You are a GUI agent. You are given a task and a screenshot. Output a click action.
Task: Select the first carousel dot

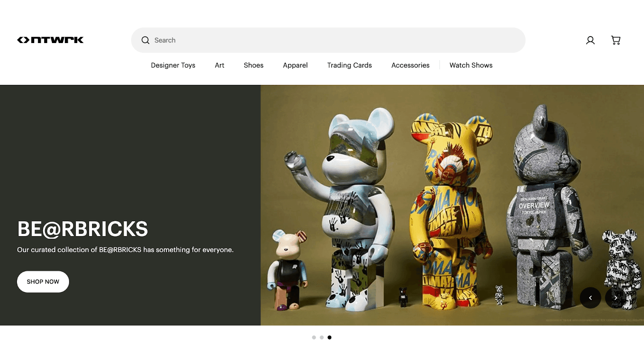tap(314, 337)
